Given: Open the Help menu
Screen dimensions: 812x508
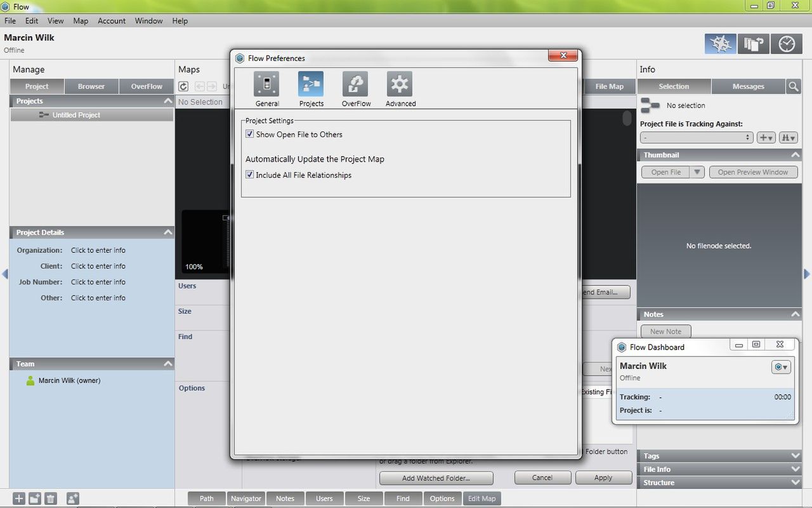Looking at the screenshot, I should click(x=180, y=21).
